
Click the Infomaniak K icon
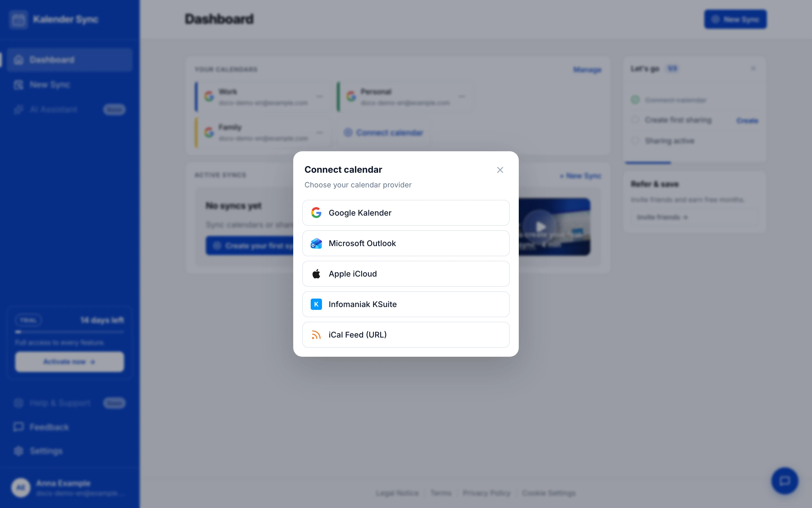coord(316,304)
